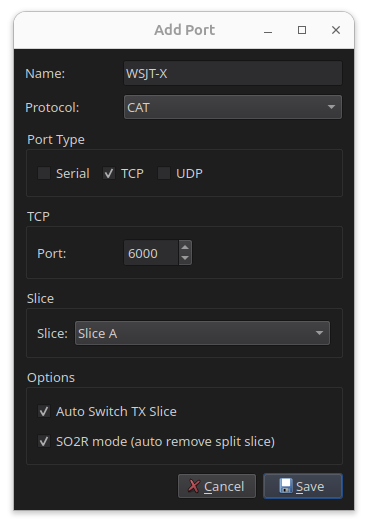Viewport: 368px width, 527px height.
Task: Toggle SO2R mode auto remove split slice
Action: point(44,441)
